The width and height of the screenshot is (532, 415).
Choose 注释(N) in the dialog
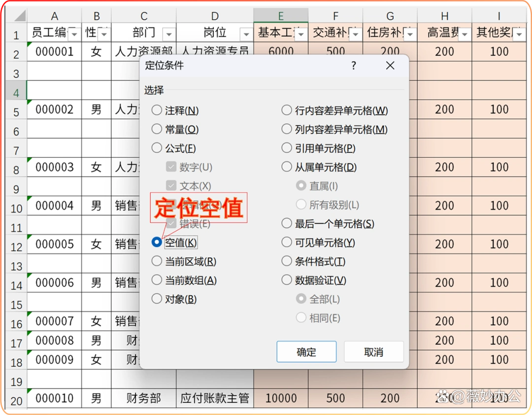157,110
